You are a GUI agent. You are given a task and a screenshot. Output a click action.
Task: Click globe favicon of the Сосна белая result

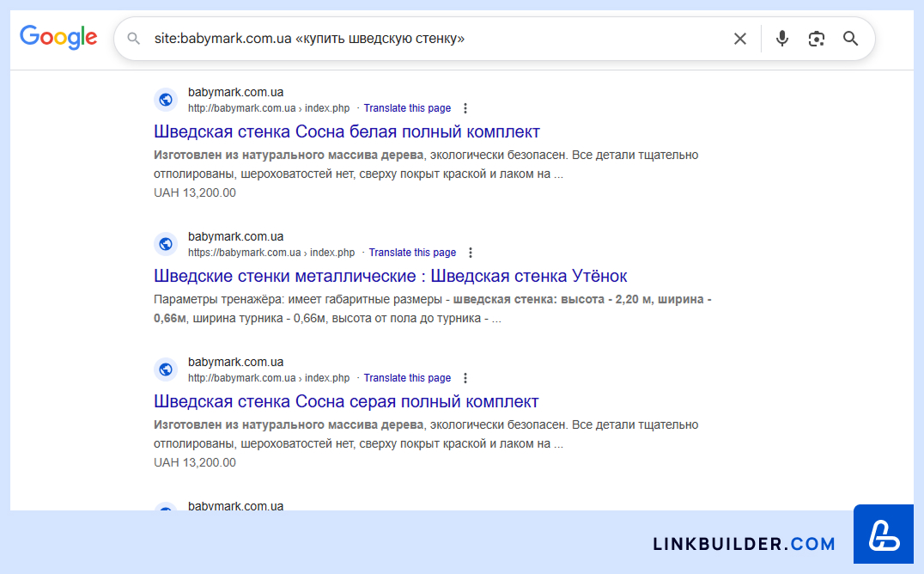(166, 100)
